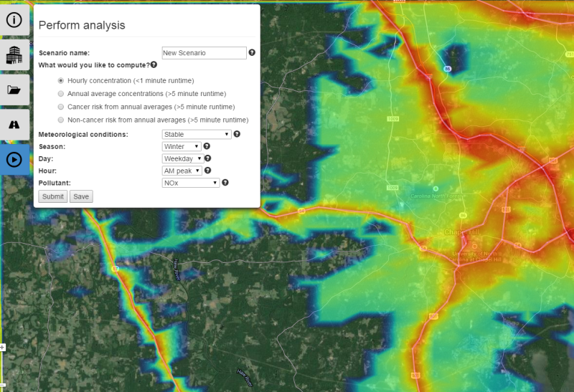
Task: Click the open folder sidebar icon
Action: [x=14, y=90]
